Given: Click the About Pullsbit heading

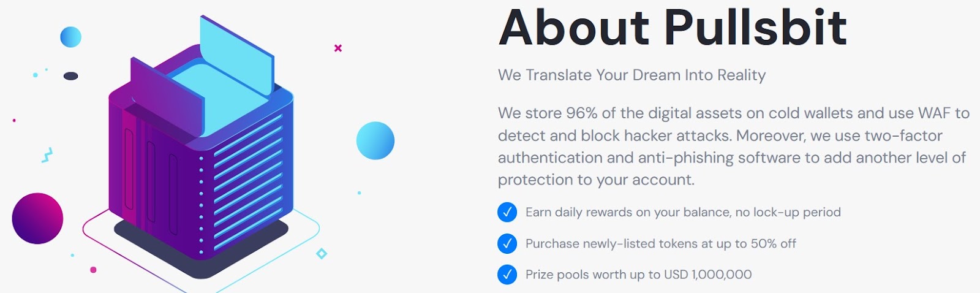Looking at the screenshot, I should 673,28.
